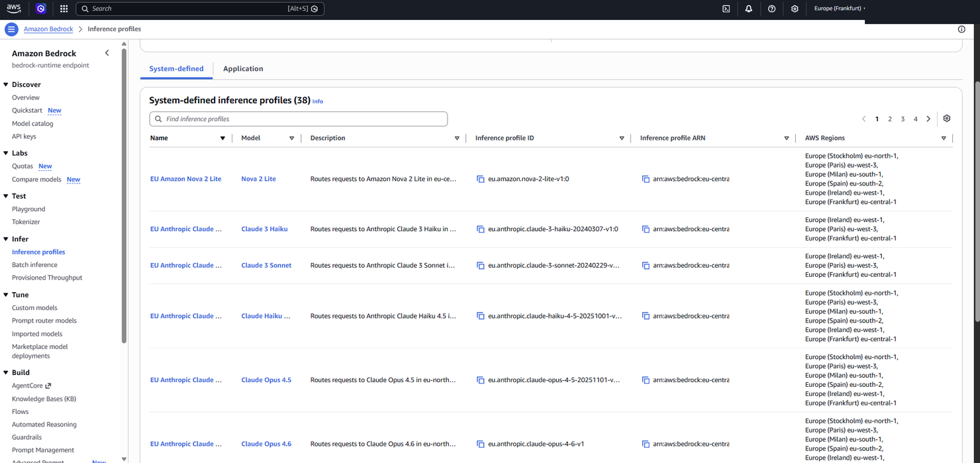This screenshot has width=980, height=463.
Task: Open Info link beside profiles heading
Action: (x=318, y=101)
